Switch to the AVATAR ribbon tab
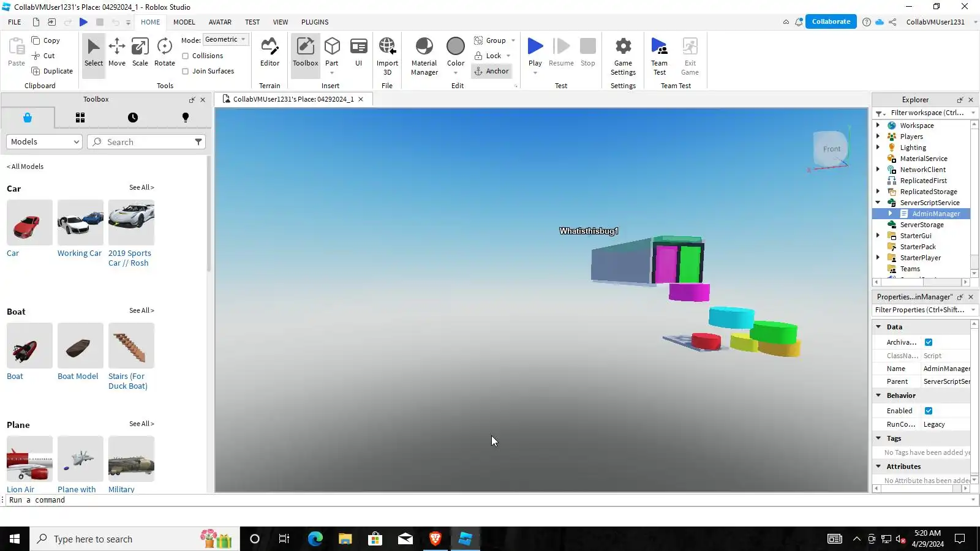This screenshot has height=551, width=980. coord(220,22)
